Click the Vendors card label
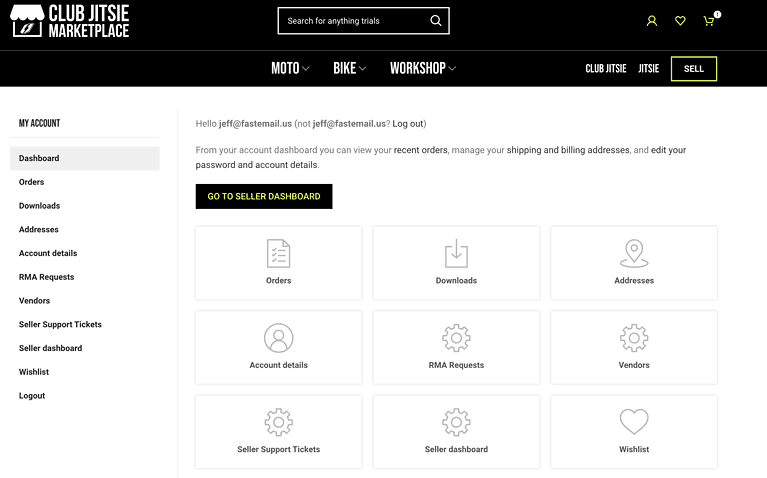 click(634, 365)
